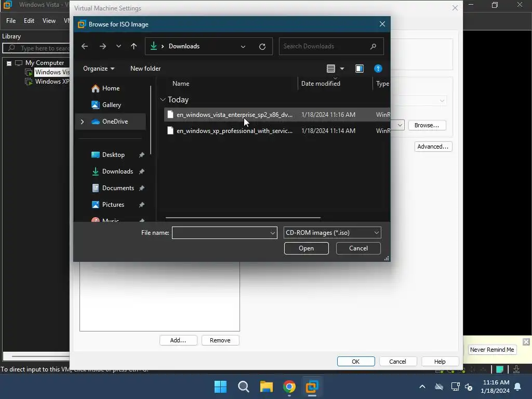Click Add hardware in Virtual Machine Settings

click(178, 340)
